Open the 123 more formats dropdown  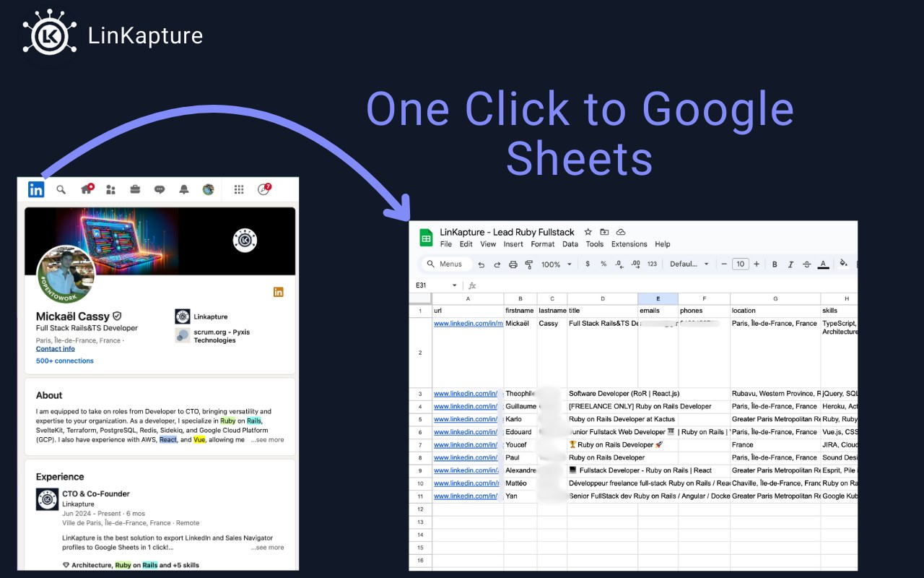click(x=653, y=264)
